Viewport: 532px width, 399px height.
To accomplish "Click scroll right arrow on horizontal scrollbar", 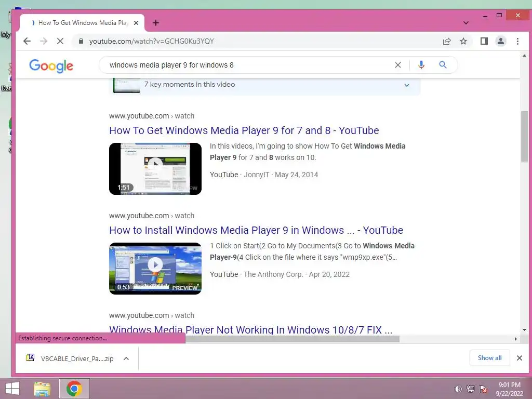I will click(x=516, y=339).
